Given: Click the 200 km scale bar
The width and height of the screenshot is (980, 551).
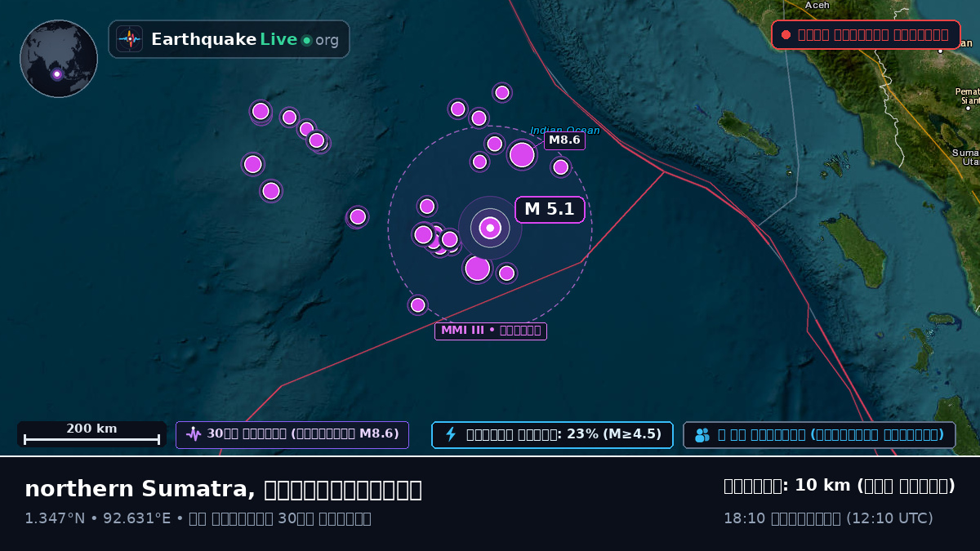Looking at the screenshot, I should pos(91,433).
